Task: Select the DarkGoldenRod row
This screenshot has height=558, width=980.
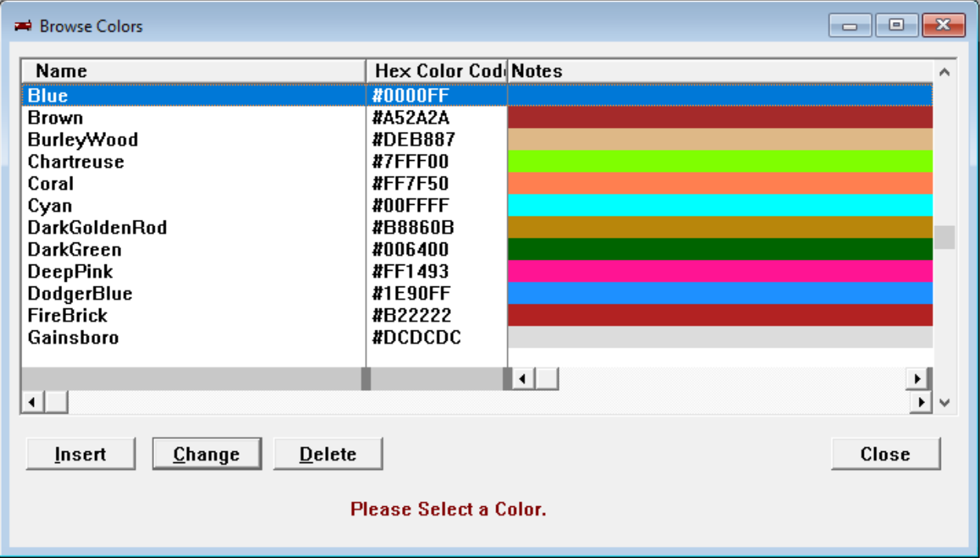Action: point(477,228)
